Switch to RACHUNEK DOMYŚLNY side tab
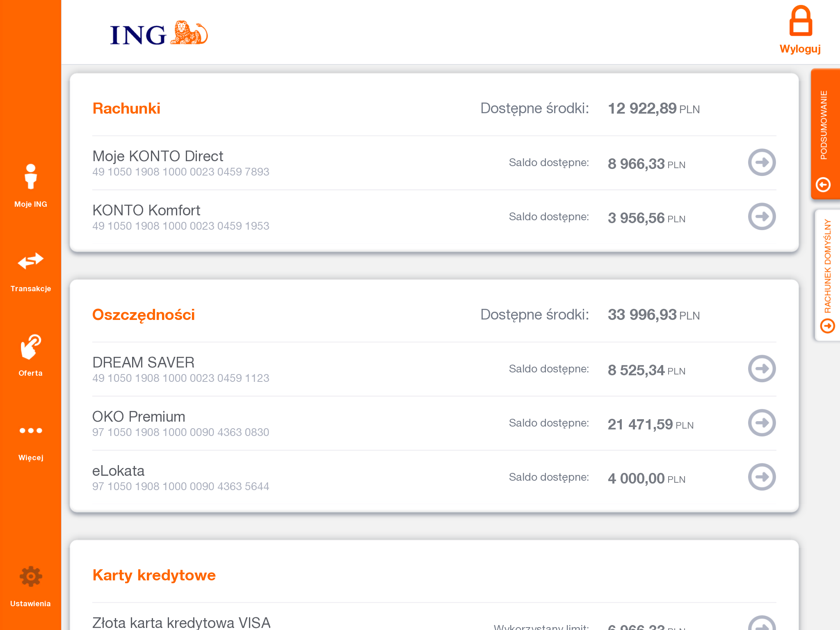Image resolution: width=840 pixels, height=630 pixels. click(x=828, y=267)
